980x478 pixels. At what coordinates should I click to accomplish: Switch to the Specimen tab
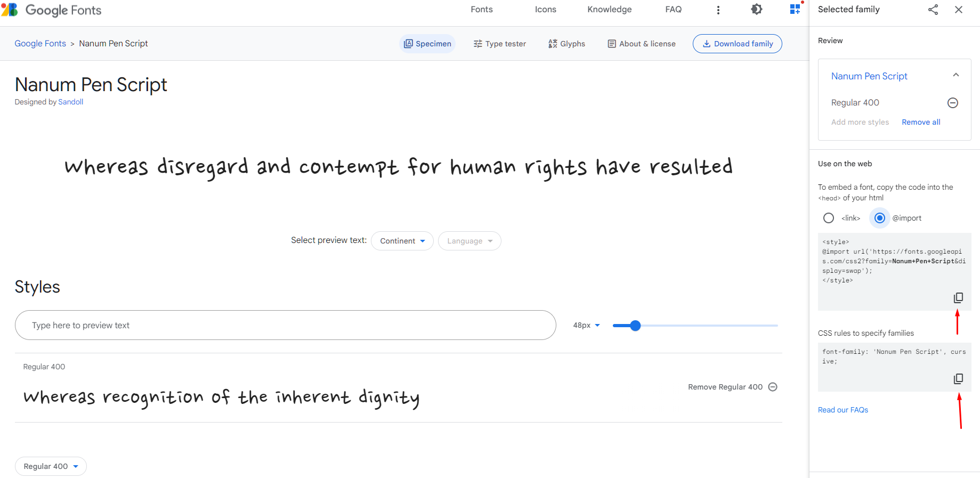pyautogui.click(x=427, y=44)
